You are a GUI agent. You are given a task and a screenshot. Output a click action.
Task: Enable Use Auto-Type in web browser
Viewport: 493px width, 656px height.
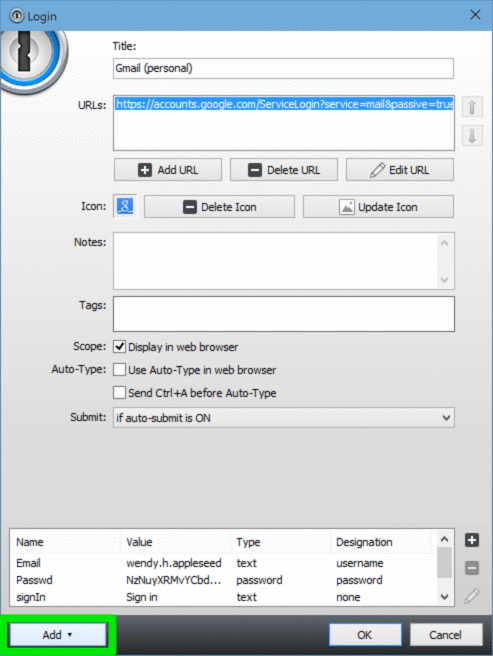120,369
